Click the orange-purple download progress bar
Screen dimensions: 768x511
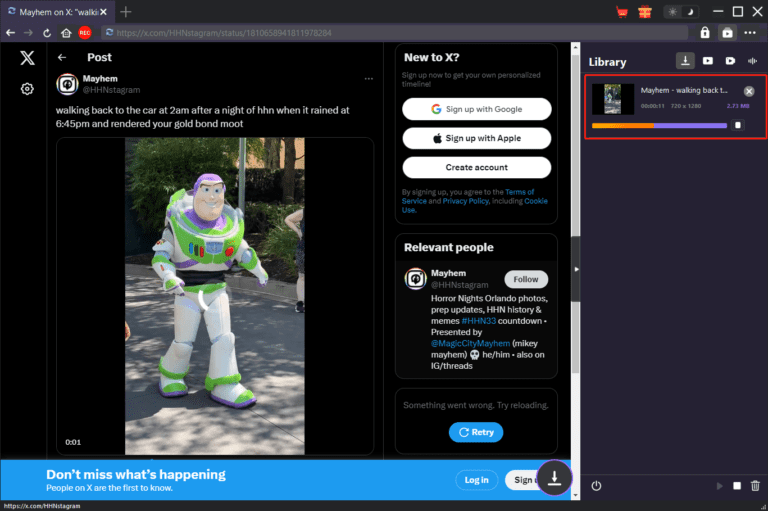pyautogui.click(x=658, y=125)
